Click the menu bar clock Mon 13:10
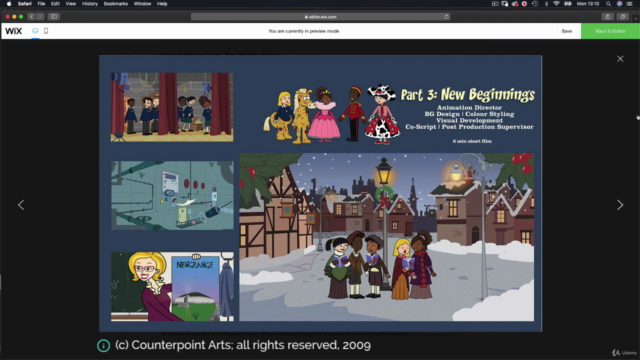 [x=588, y=4]
